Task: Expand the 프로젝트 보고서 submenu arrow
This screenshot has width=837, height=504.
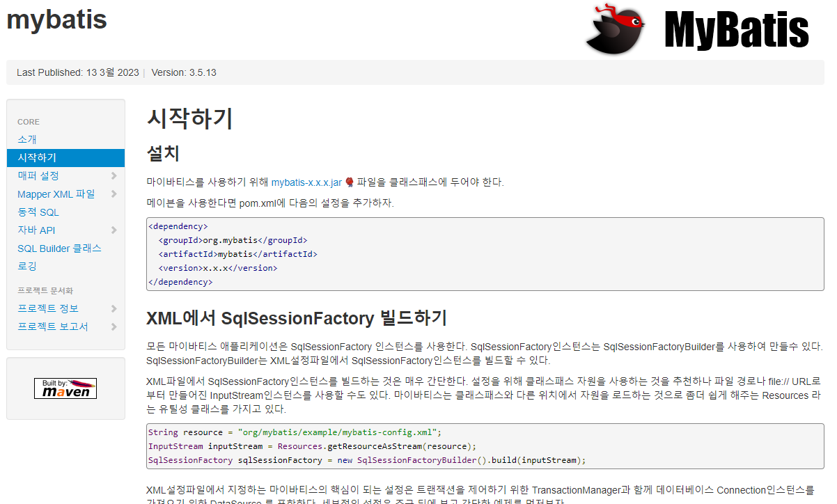Action: pos(114,326)
